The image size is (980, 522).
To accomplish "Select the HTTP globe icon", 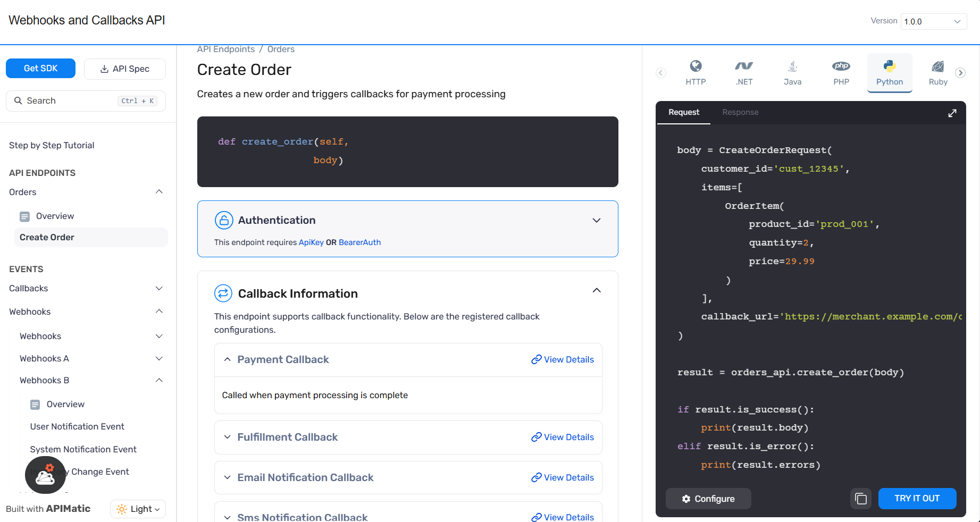I will pos(696,66).
